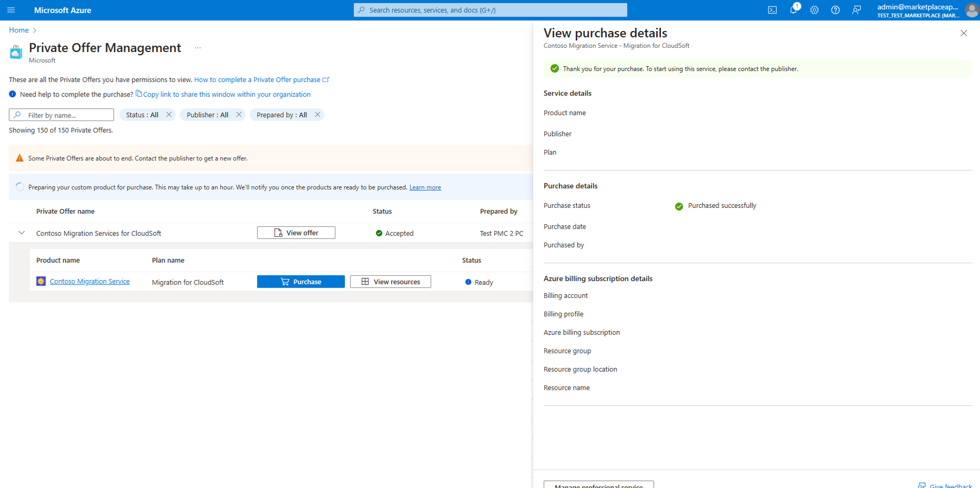The width and height of the screenshot is (980, 488).
Task: Click the green check beside Accepted status
Action: click(x=379, y=233)
